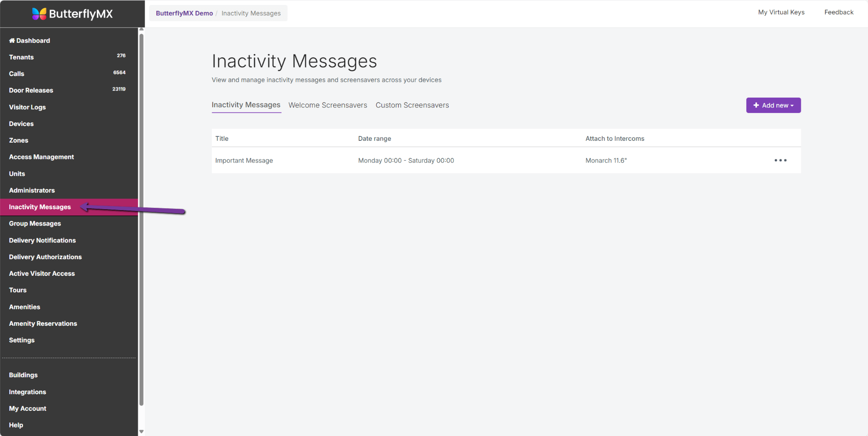Select the Dashboard home icon
This screenshot has height=436, width=868.
[x=11, y=40]
